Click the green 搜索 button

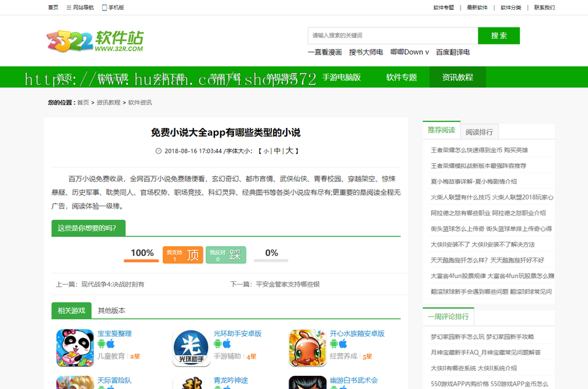498,36
